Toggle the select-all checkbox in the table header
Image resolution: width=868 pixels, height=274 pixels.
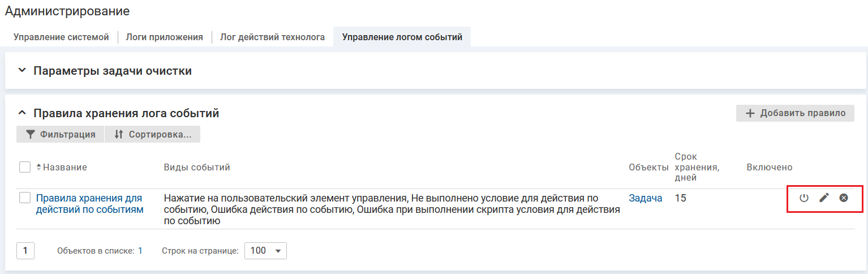(x=25, y=167)
